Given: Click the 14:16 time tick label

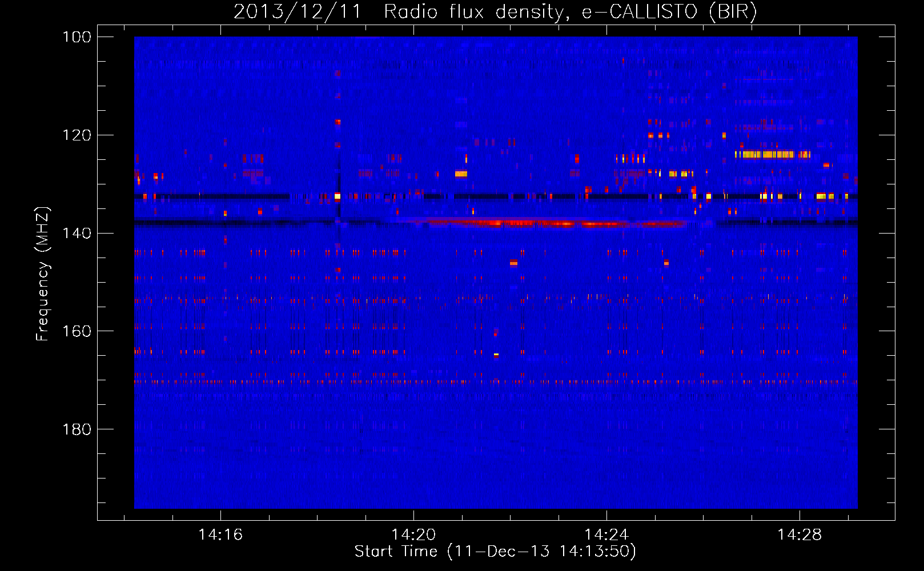Looking at the screenshot, I should 220,534.
